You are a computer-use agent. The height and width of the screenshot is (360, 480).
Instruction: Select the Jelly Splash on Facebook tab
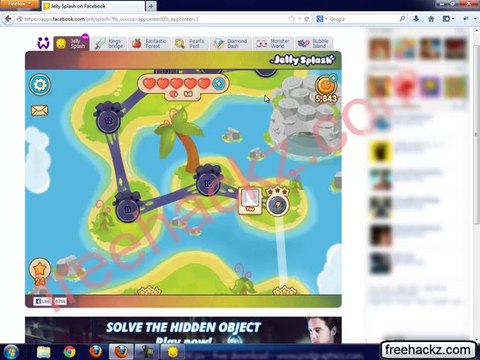coord(93,6)
